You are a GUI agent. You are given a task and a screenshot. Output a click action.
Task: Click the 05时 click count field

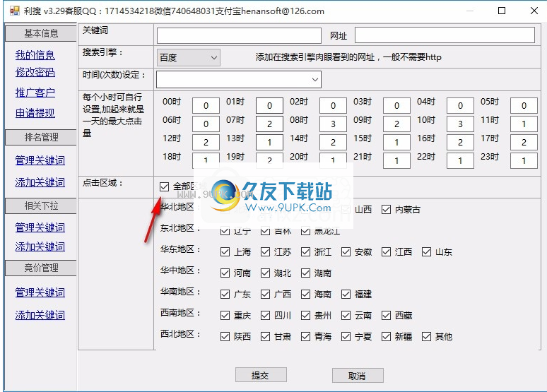tap(524, 105)
